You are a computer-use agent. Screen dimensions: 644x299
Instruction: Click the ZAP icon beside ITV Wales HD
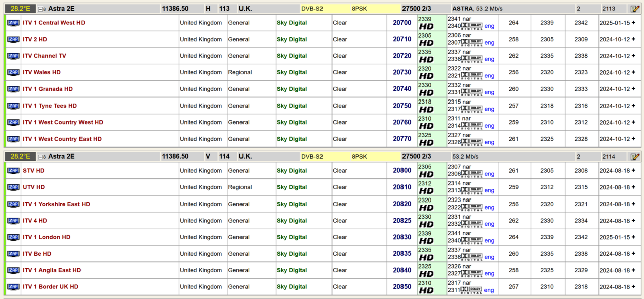[13, 72]
